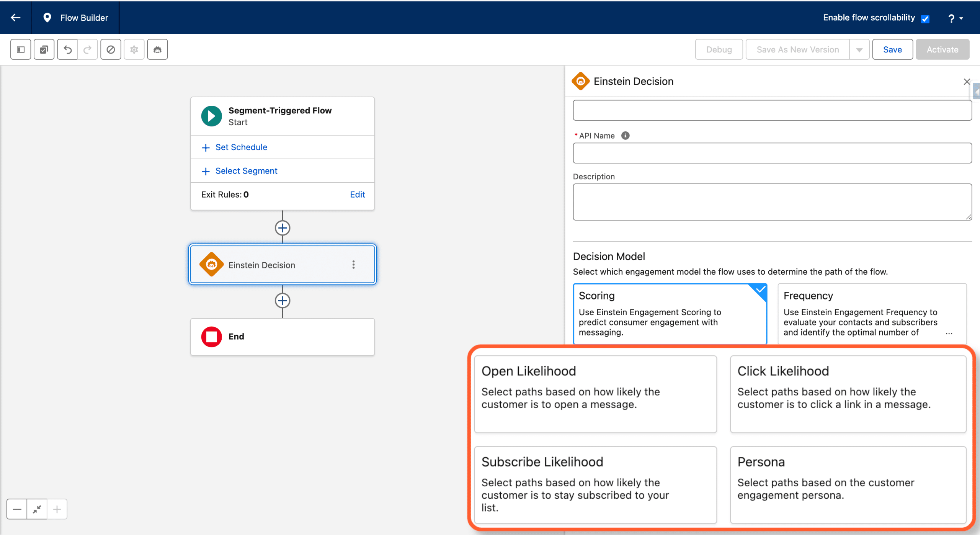This screenshot has width=980, height=535.
Task: Click the Save button
Action: click(x=892, y=49)
